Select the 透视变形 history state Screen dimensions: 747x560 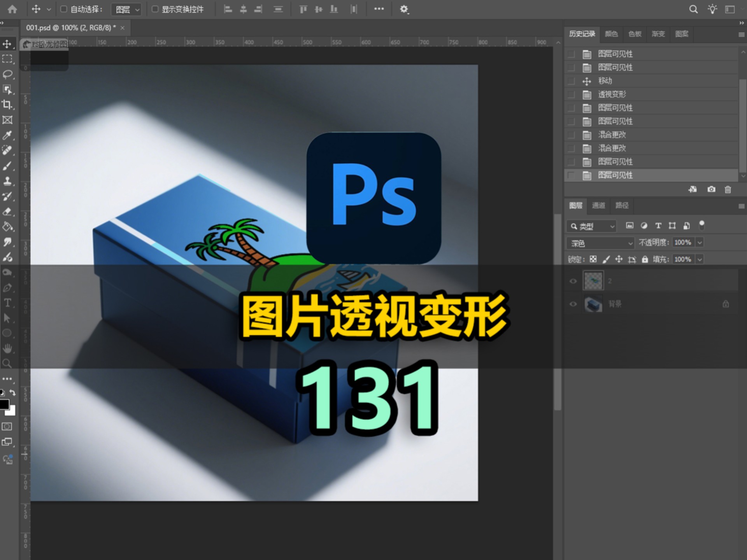coord(651,94)
